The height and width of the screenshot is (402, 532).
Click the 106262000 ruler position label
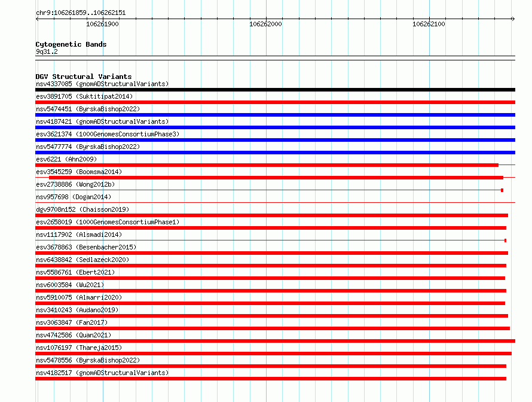265,24
